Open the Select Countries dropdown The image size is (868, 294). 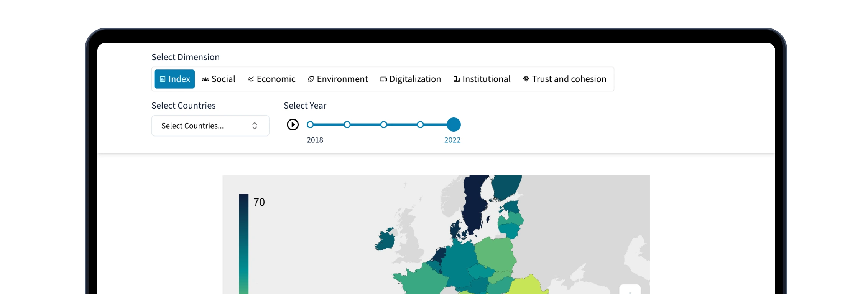210,126
